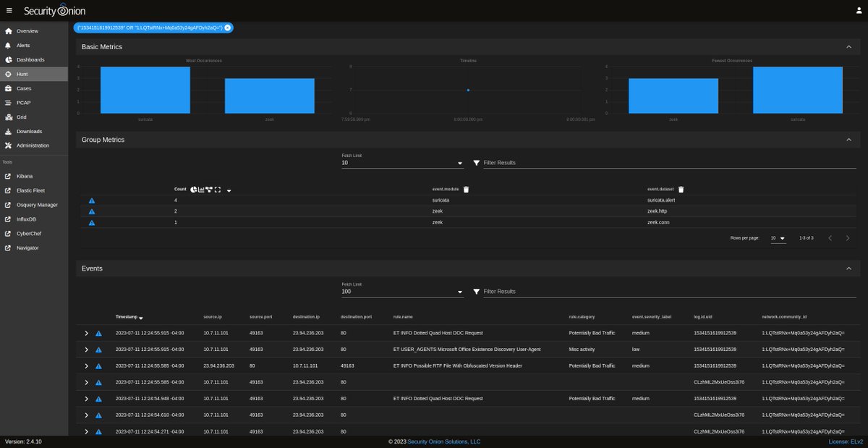This screenshot has height=448, width=868.
Task: Expand the Possible RTF File event row
Action: pos(86,366)
